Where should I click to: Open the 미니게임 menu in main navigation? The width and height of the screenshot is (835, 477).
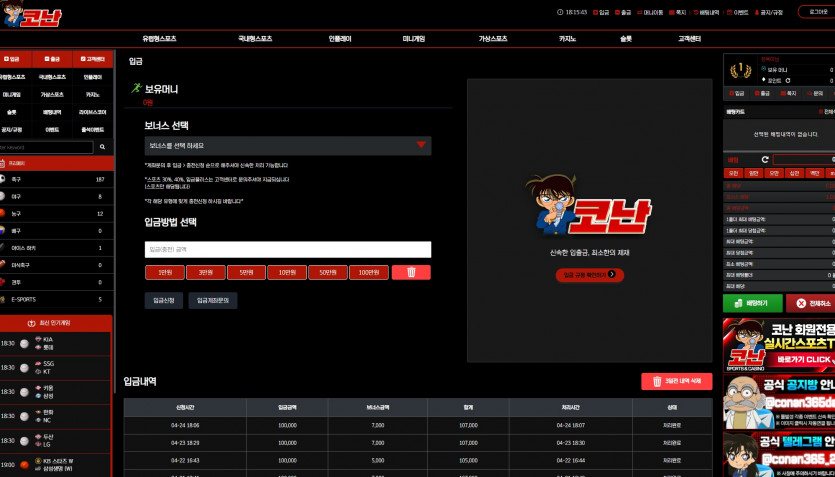pos(413,39)
